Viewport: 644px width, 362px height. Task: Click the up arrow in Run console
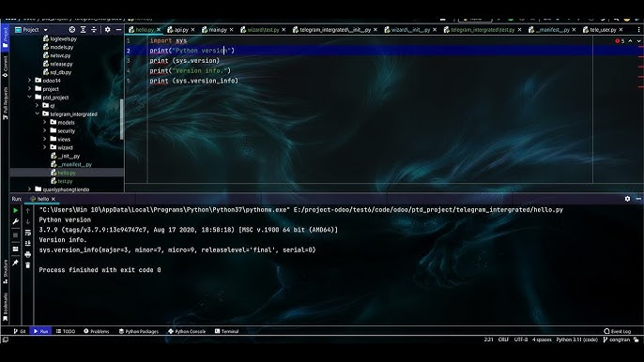pyautogui.click(x=27, y=211)
